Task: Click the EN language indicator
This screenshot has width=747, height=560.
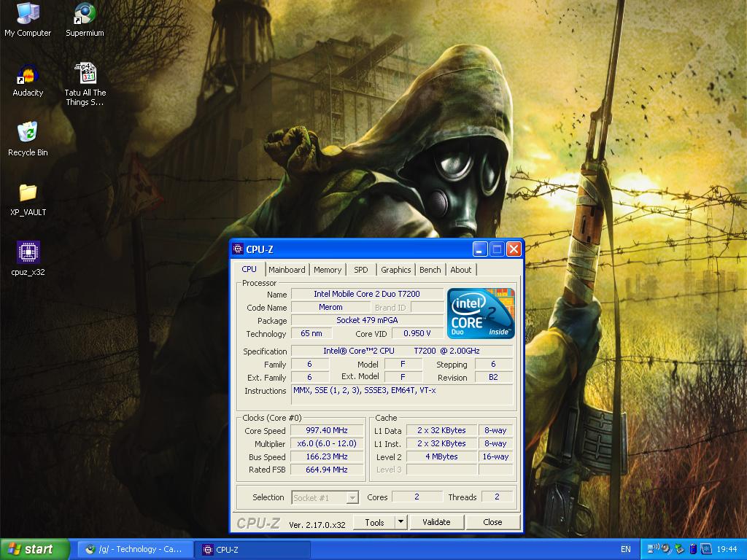Action: click(625, 549)
